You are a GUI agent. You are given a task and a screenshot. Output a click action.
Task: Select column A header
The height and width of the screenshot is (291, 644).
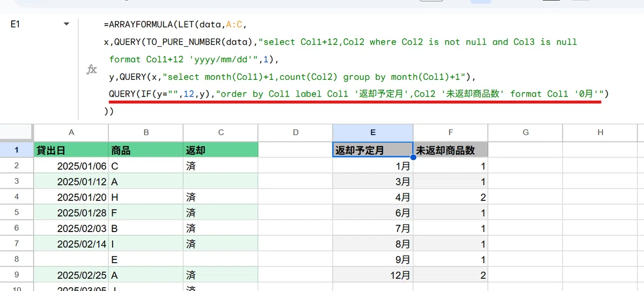tap(71, 132)
